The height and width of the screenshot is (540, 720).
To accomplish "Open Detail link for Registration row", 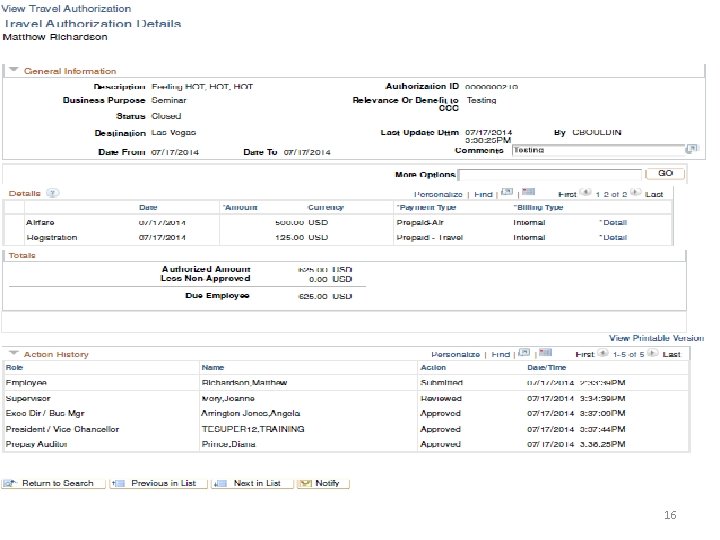I will (615, 237).
